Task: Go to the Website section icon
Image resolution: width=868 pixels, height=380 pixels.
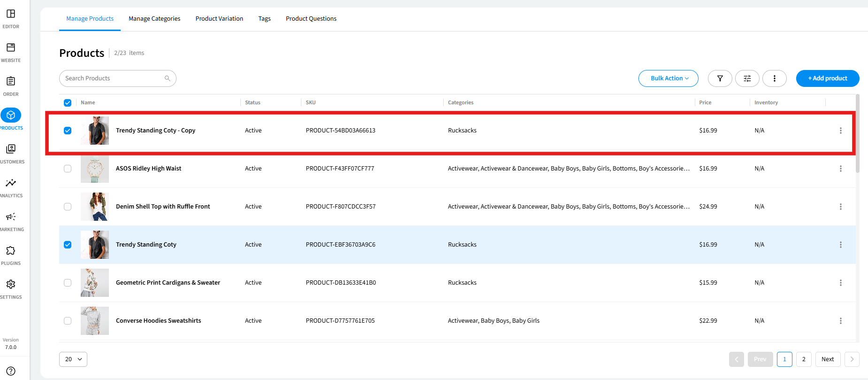Action: click(x=11, y=48)
